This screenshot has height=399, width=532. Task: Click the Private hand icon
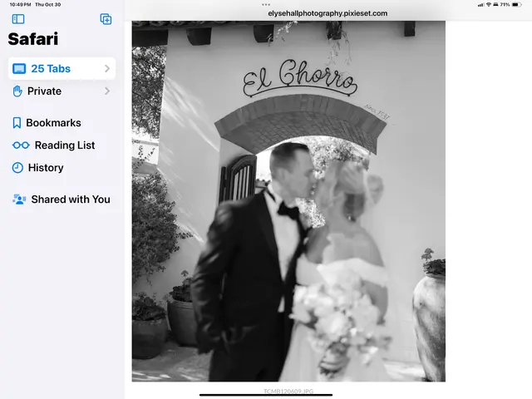coord(17,91)
